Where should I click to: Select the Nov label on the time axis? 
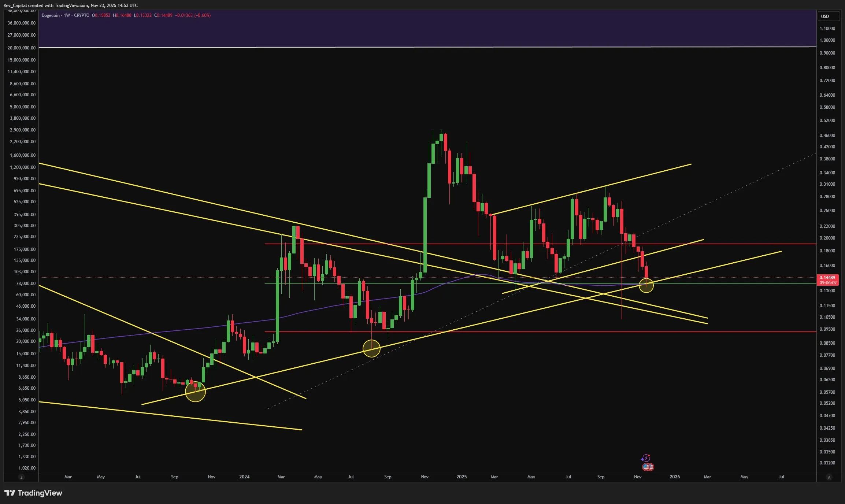pyautogui.click(x=637, y=477)
